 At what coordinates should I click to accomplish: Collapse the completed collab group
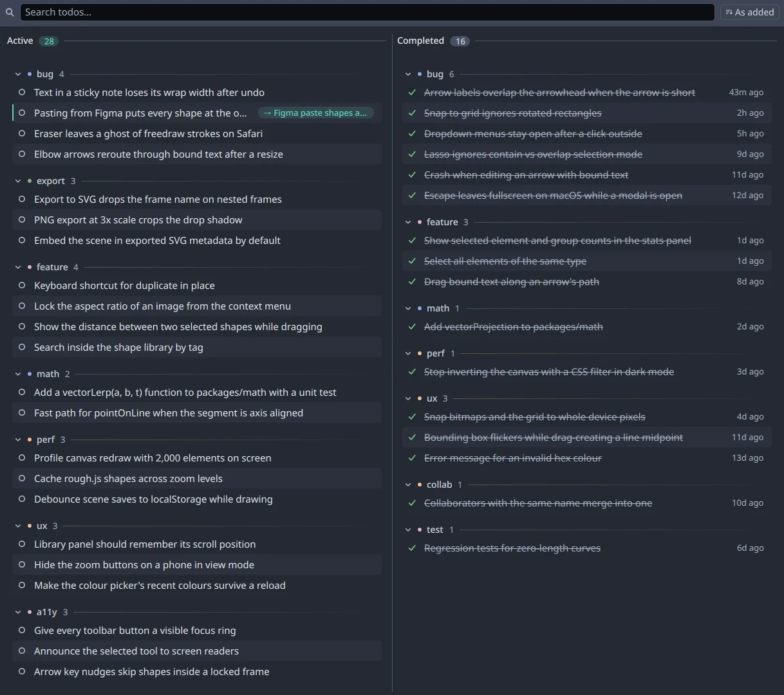click(x=408, y=485)
